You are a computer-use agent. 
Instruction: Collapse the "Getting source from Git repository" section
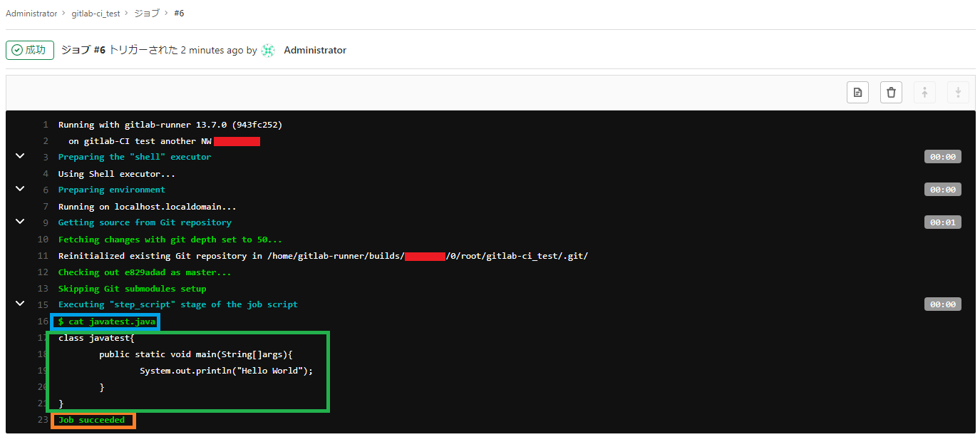19,222
